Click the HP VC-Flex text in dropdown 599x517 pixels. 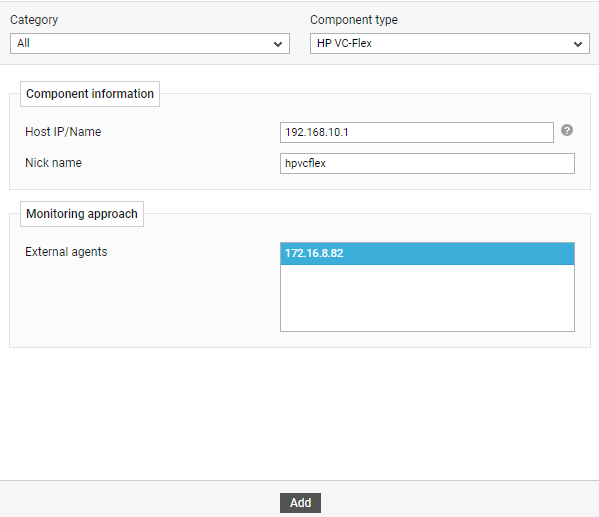pyautogui.click(x=344, y=44)
